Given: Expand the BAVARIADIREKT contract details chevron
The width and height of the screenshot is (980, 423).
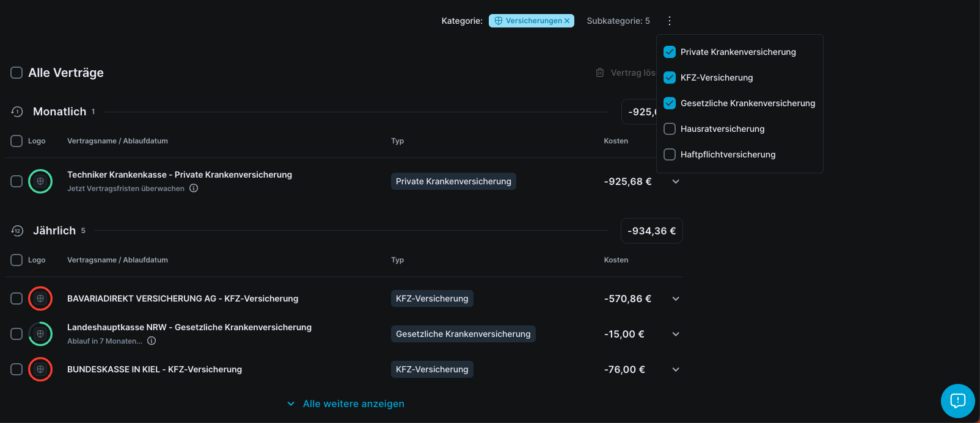Looking at the screenshot, I should 676,298.
